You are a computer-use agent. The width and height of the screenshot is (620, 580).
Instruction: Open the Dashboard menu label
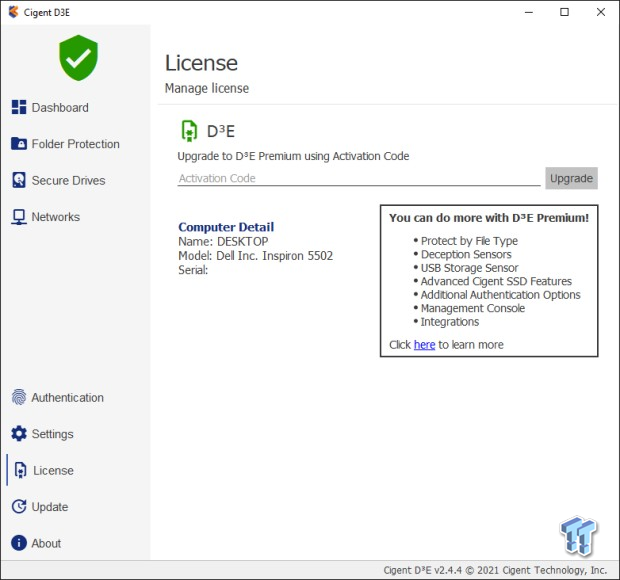[60, 108]
